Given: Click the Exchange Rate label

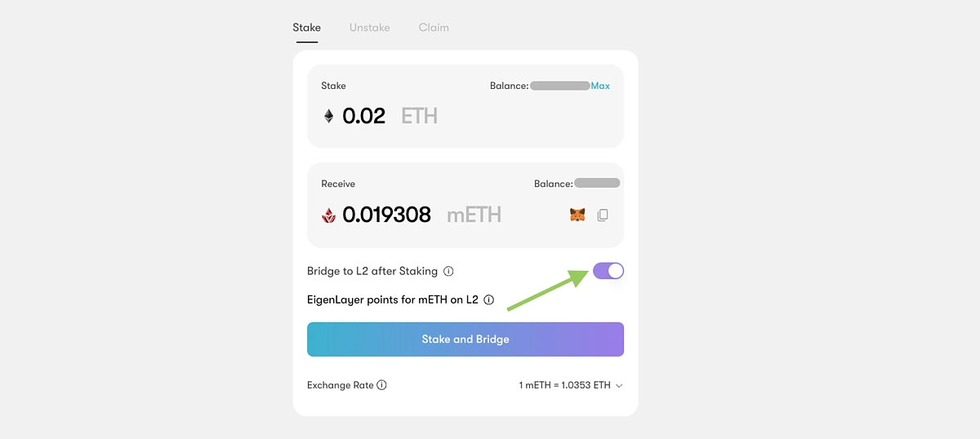Looking at the screenshot, I should point(341,385).
